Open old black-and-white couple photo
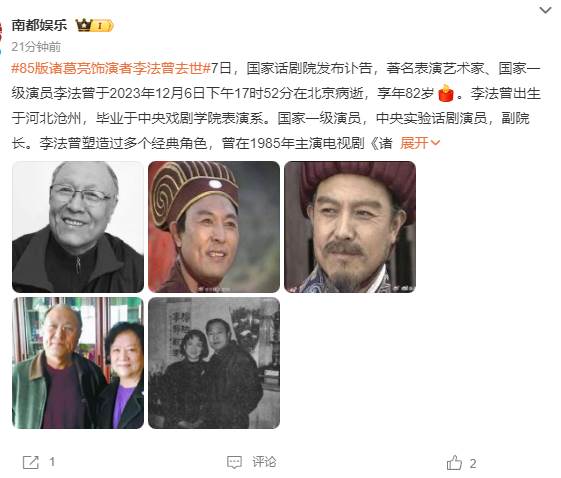 coord(214,363)
